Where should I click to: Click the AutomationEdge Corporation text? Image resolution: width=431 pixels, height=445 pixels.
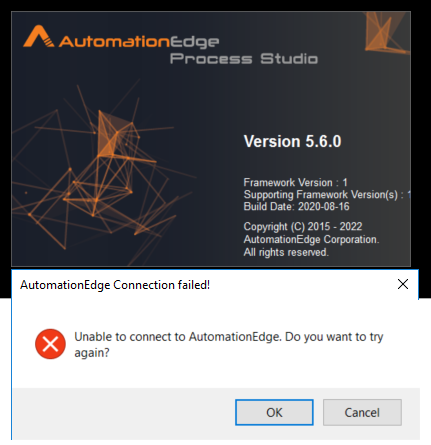pos(311,239)
